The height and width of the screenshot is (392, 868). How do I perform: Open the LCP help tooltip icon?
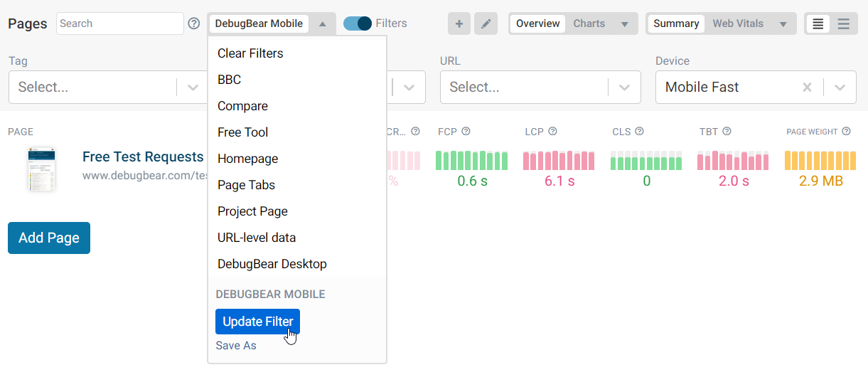pos(552,132)
